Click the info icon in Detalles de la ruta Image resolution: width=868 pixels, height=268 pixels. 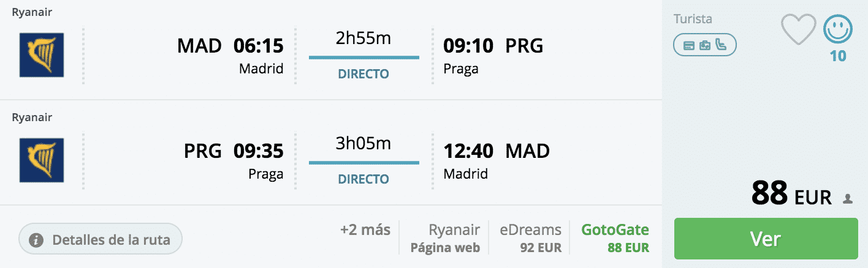37,239
